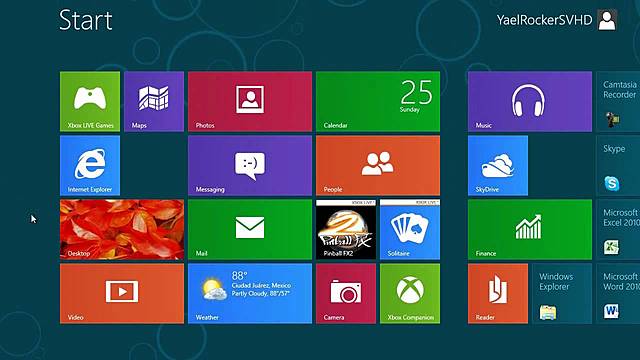
Task: Open the Weather tile for Ciudad Juárez
Action: pos(250,293)
